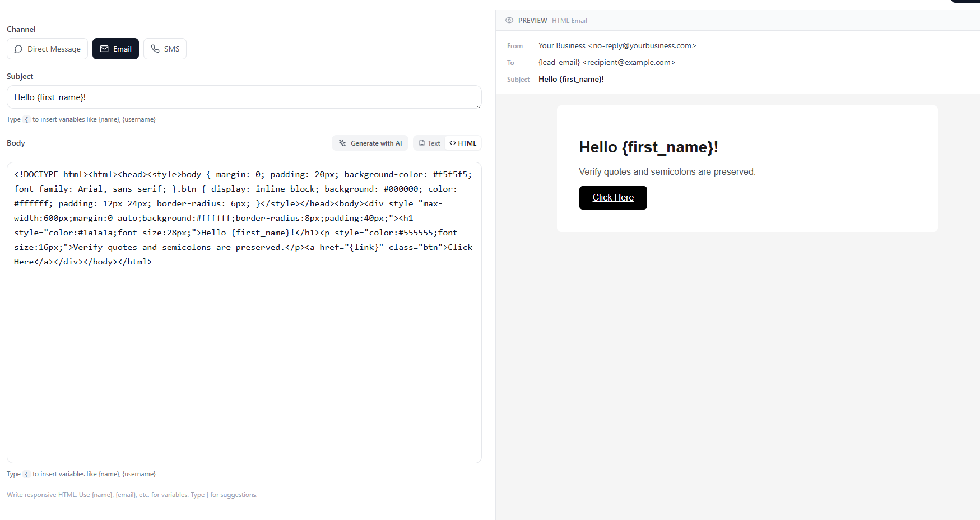The width and height of the screenshot is (980, 520).
Task: Click the Click Here link in the preview
Action: [612, 197]
